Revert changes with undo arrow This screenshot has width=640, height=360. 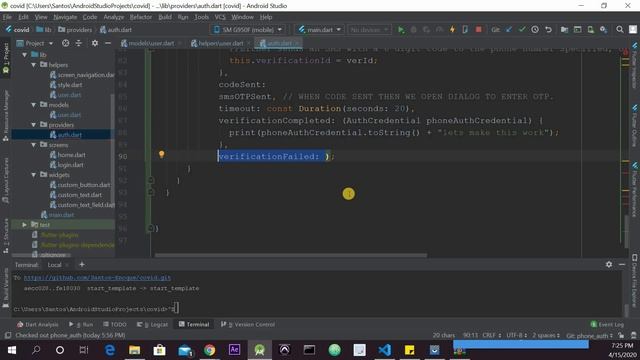point(548,30)
